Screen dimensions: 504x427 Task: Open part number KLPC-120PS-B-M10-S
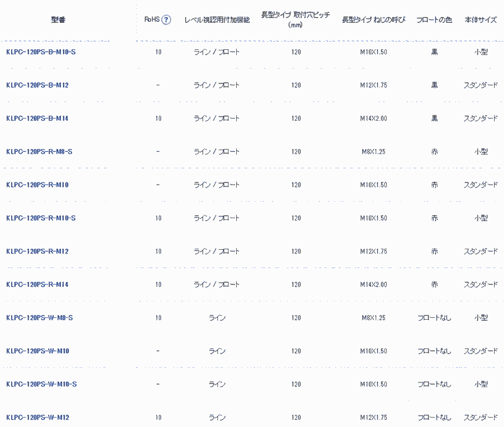(41, 52)
